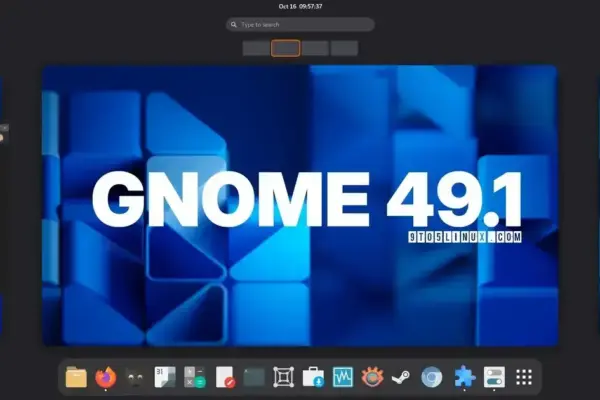Launch the Terminal from the dash
Screen dimensions: 600x400
coord(254,377)
